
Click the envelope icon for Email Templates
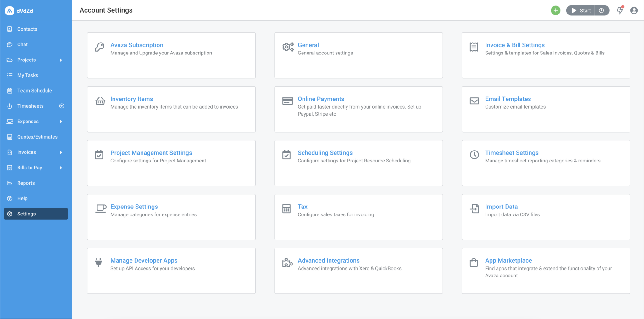(x=474, y=101)
